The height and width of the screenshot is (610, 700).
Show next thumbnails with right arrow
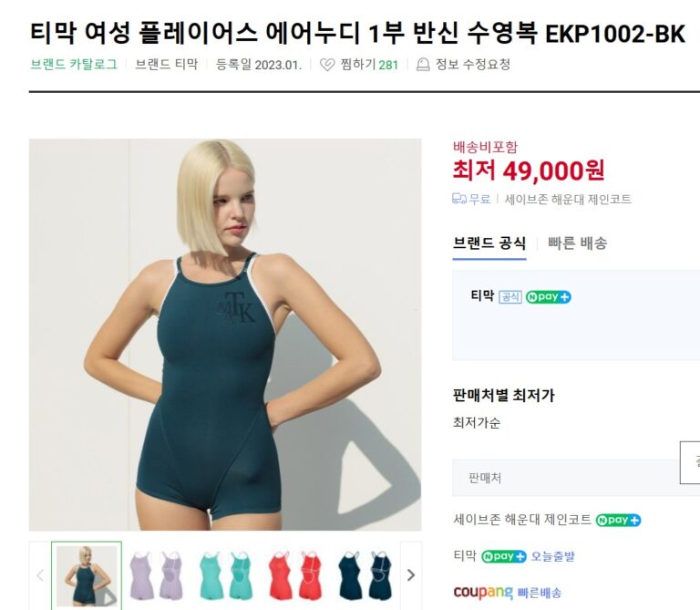tap(411, 575)
